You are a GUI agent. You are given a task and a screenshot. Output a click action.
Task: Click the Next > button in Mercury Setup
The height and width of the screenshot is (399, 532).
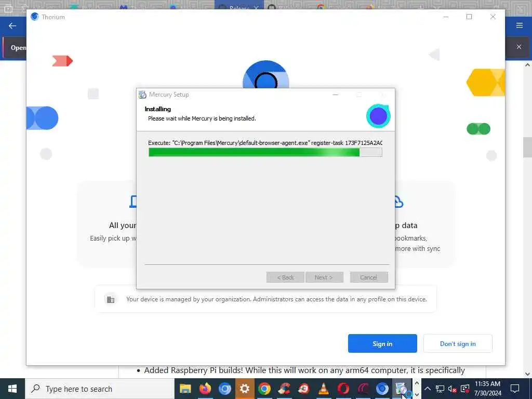[324, 277]
